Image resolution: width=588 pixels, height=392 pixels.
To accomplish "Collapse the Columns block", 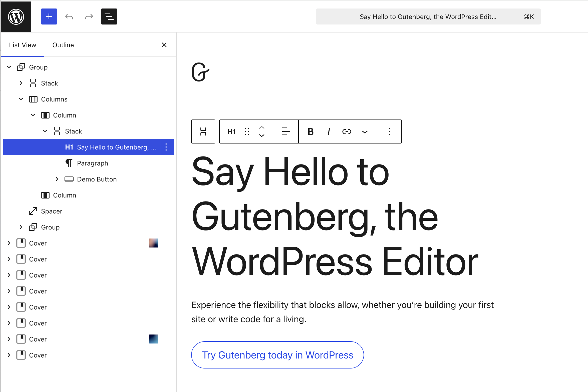I will (21, 99).
